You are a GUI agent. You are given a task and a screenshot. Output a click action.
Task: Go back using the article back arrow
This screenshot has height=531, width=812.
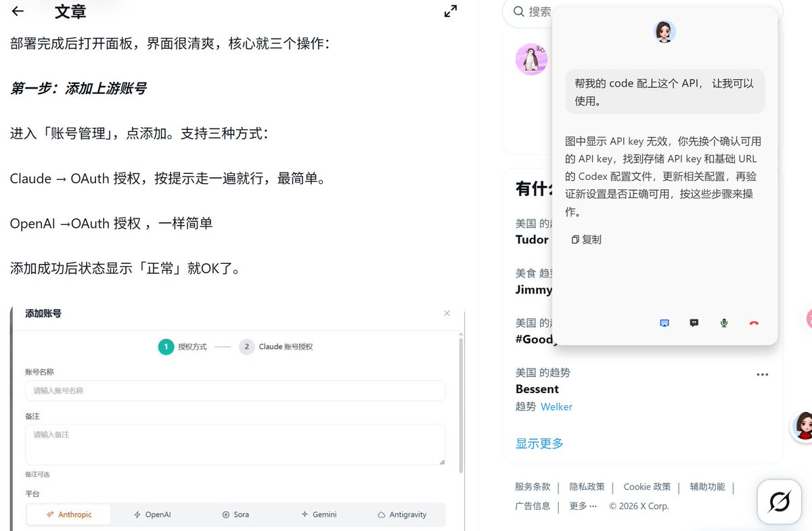point(17,11)
